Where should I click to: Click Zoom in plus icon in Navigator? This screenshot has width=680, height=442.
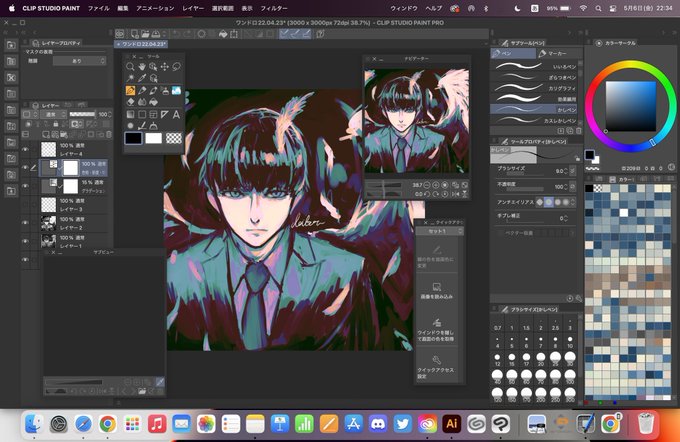[436, 185]
